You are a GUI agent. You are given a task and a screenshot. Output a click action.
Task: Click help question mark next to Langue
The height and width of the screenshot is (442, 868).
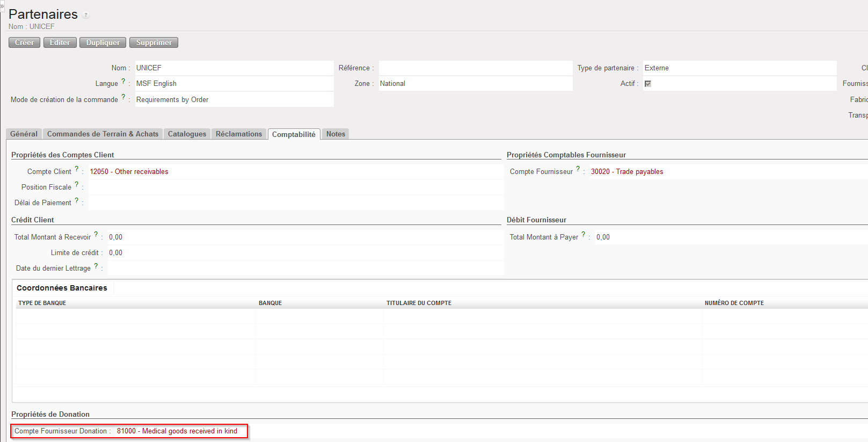tap(123, 82)
